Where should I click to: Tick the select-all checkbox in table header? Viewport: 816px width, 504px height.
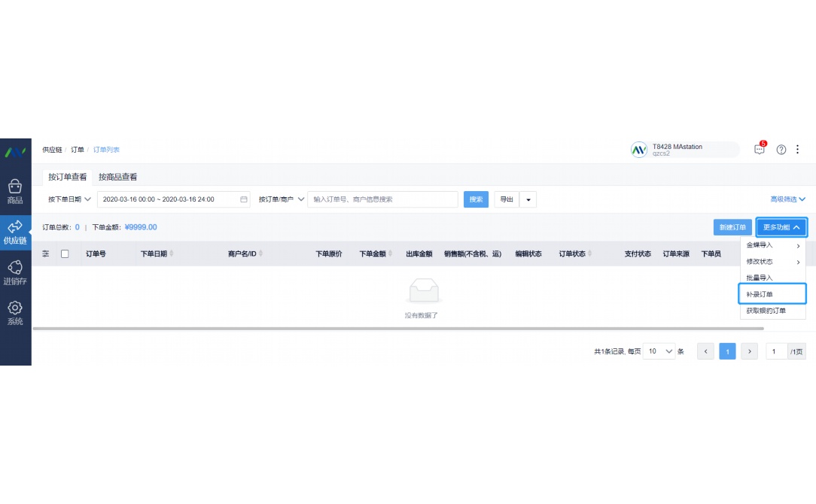point(65,254)
